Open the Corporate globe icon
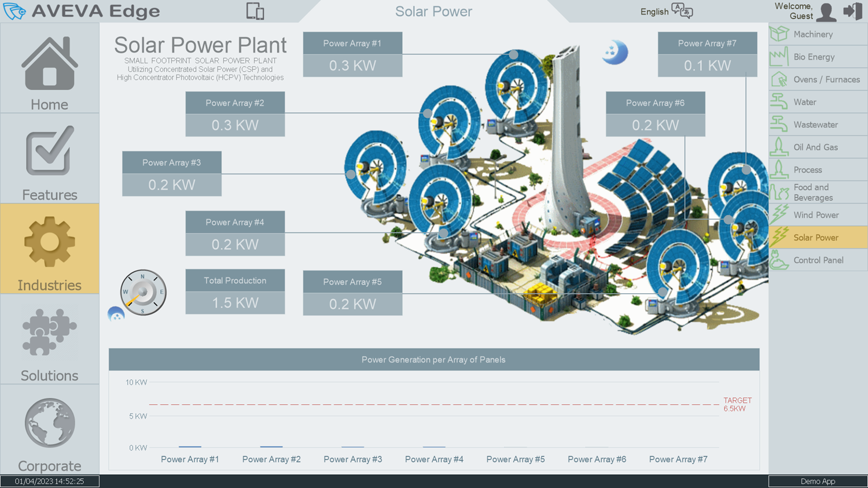 pos(49,423)
